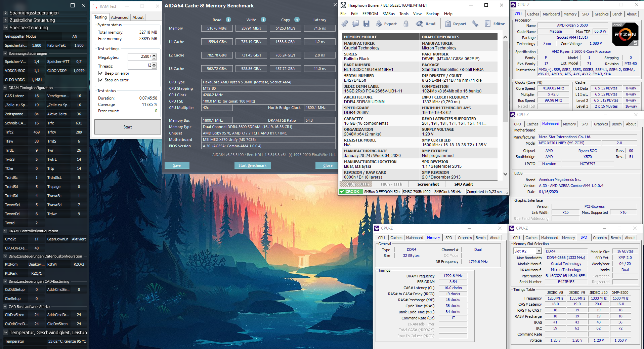Click the wrench tool icon in Thaiphoon Burner
The image size is (644, 349).
point(475,24)
